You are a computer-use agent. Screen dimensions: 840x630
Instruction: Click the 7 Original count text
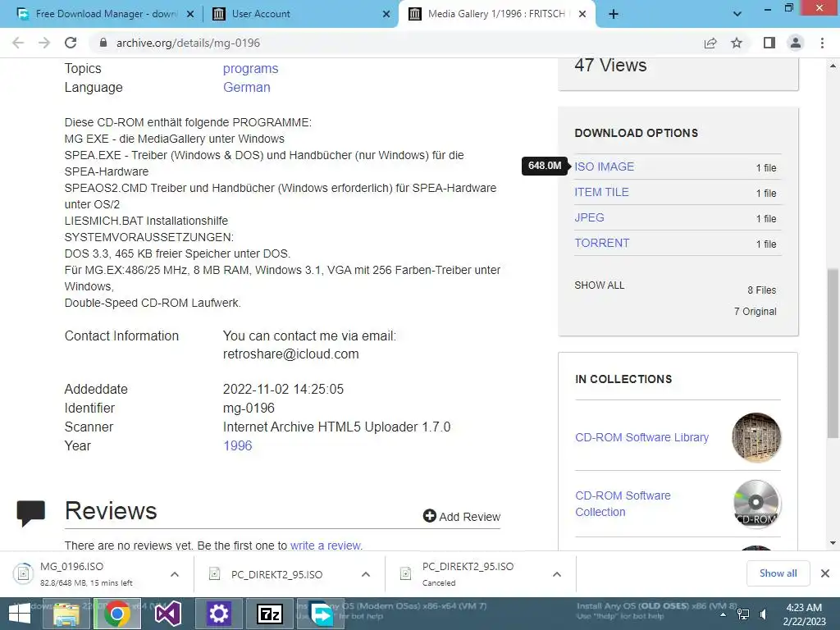[755, 312]
